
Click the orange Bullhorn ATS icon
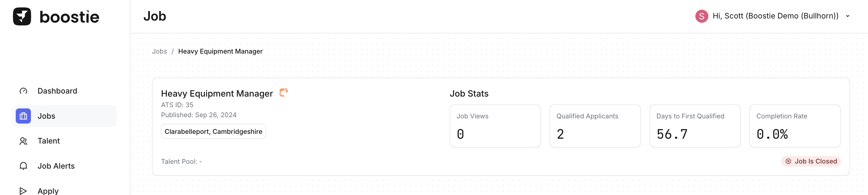tap(283, 93)
